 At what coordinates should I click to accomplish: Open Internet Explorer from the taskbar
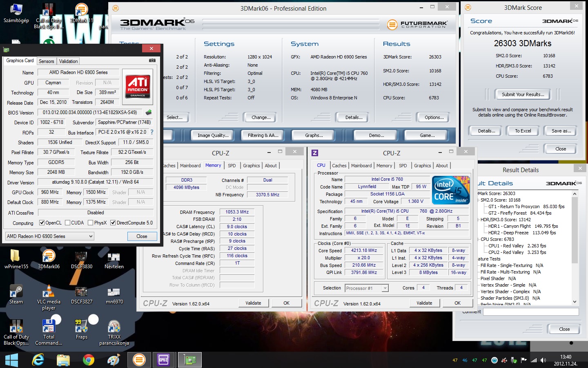(38, 360)
